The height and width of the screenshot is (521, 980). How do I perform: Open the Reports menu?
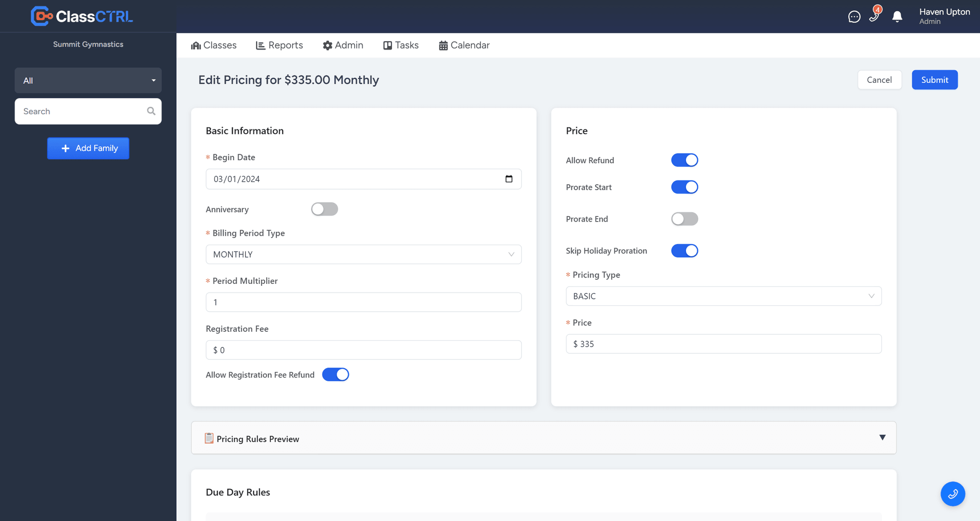[x=279, y=46]
